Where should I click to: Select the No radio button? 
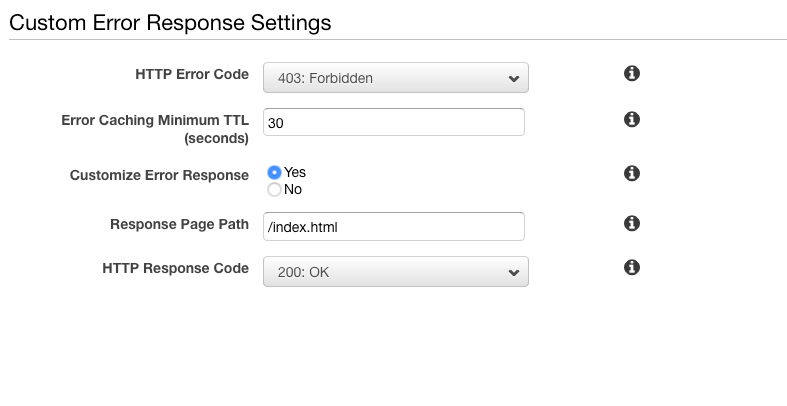coord(274,189)
